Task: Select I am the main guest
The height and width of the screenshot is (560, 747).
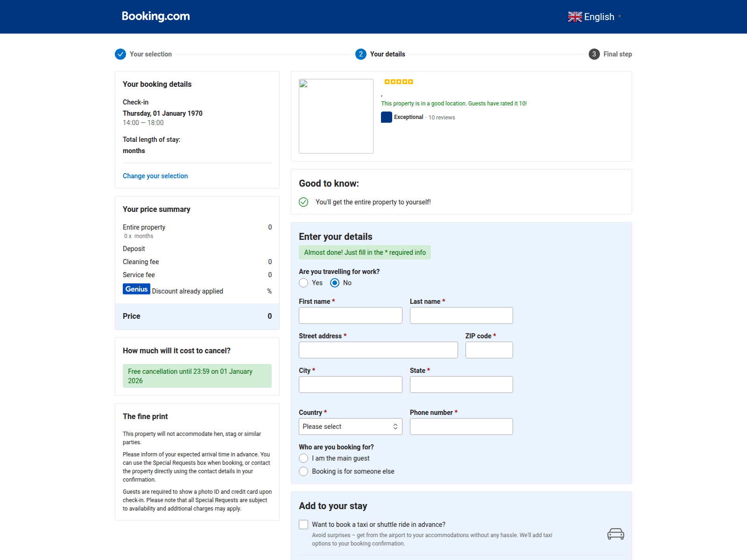Action: (x=303, y=458)
